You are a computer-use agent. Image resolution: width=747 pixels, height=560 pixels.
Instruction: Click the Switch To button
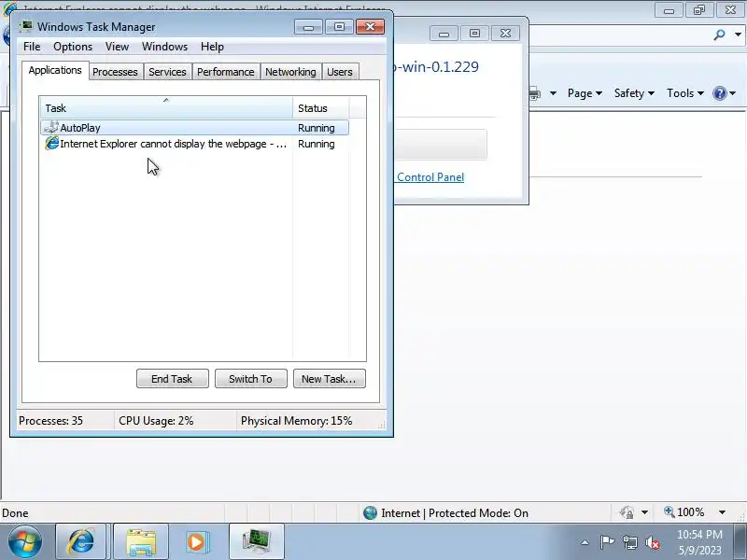[x=251, y=379]
